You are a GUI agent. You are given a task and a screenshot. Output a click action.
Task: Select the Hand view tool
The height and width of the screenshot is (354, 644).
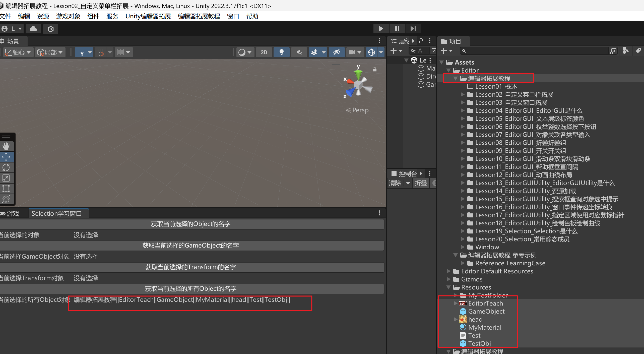[x=6, y=146]
